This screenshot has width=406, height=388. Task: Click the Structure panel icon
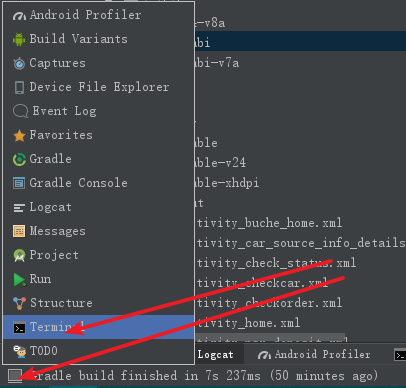click(19, 303)
